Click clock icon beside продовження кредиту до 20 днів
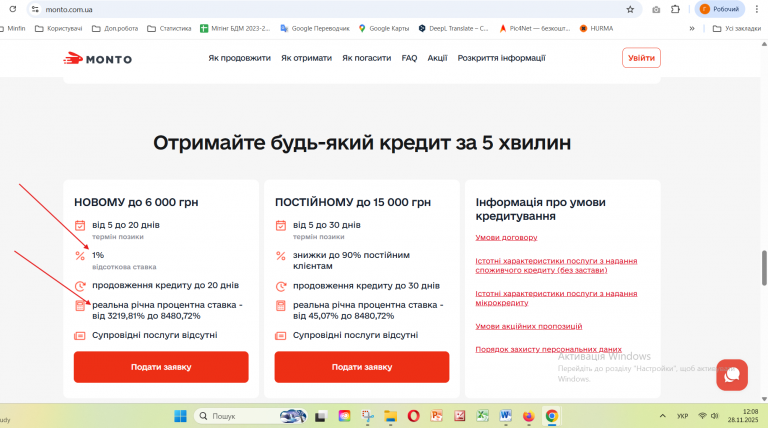 pyautogui.click(x=80, y=286)
